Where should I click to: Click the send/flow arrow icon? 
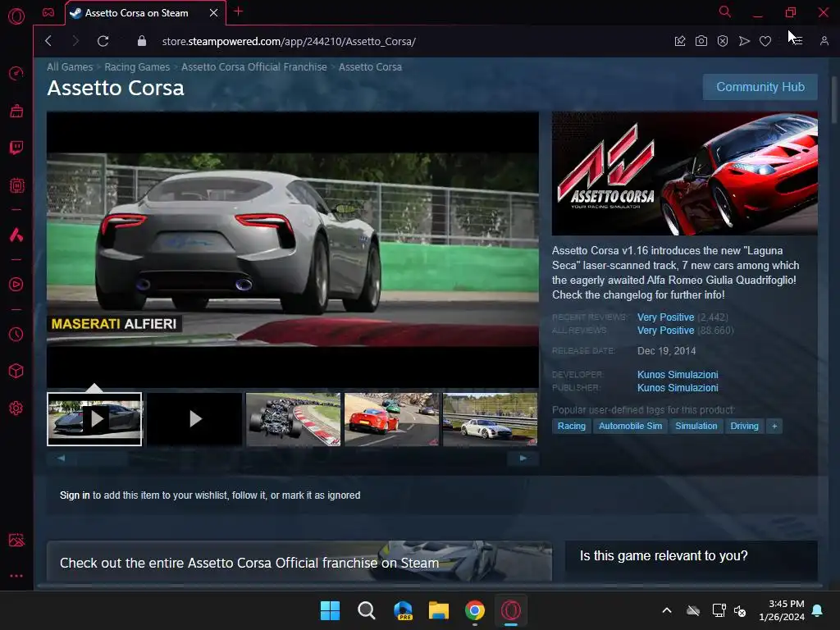click(x=744, y=41)
